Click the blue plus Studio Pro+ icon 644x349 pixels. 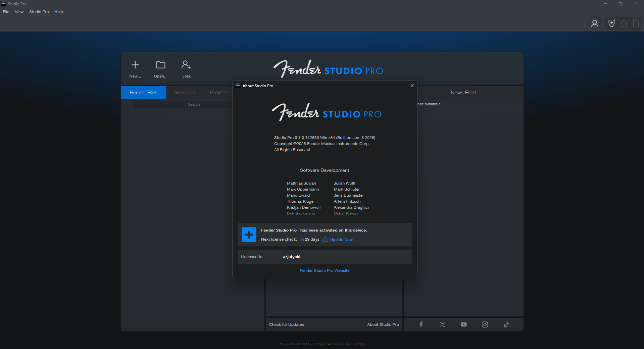[249, 235]
